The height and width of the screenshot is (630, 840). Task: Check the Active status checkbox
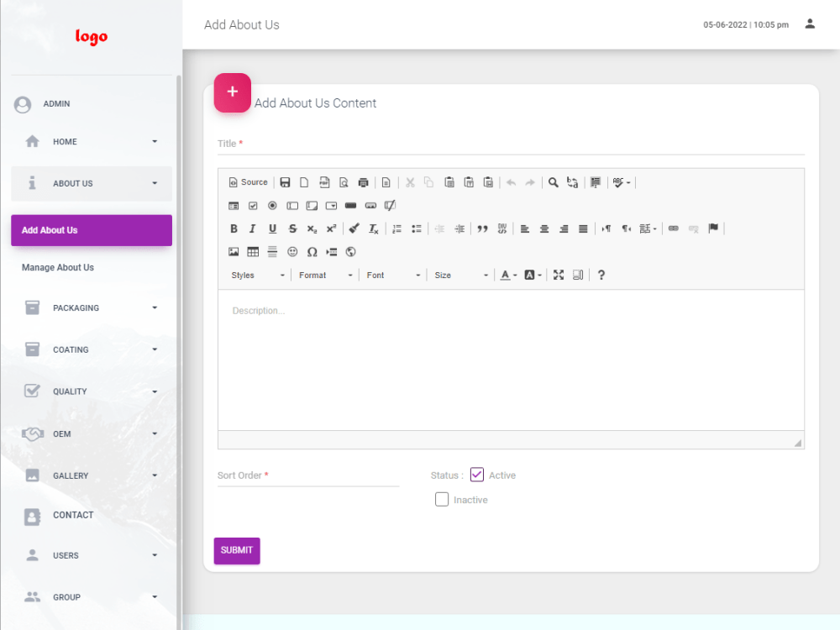(x=477, y=475)
